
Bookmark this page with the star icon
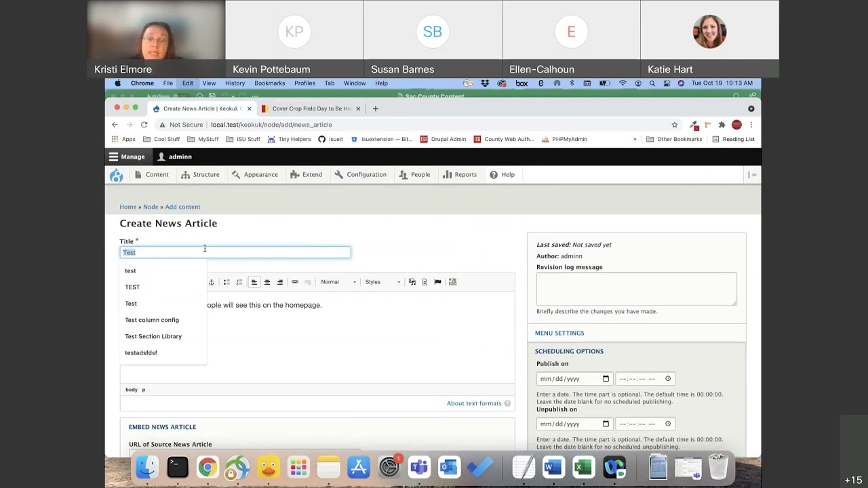(x=675, y=125)
